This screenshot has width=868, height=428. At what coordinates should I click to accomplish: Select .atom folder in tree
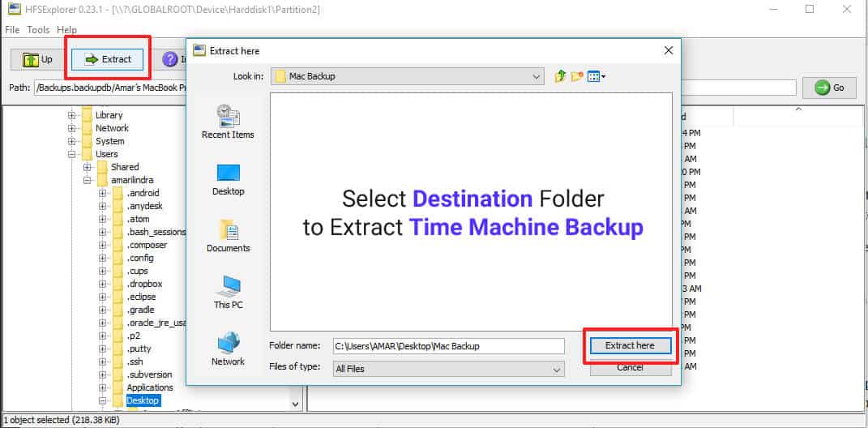138,219
